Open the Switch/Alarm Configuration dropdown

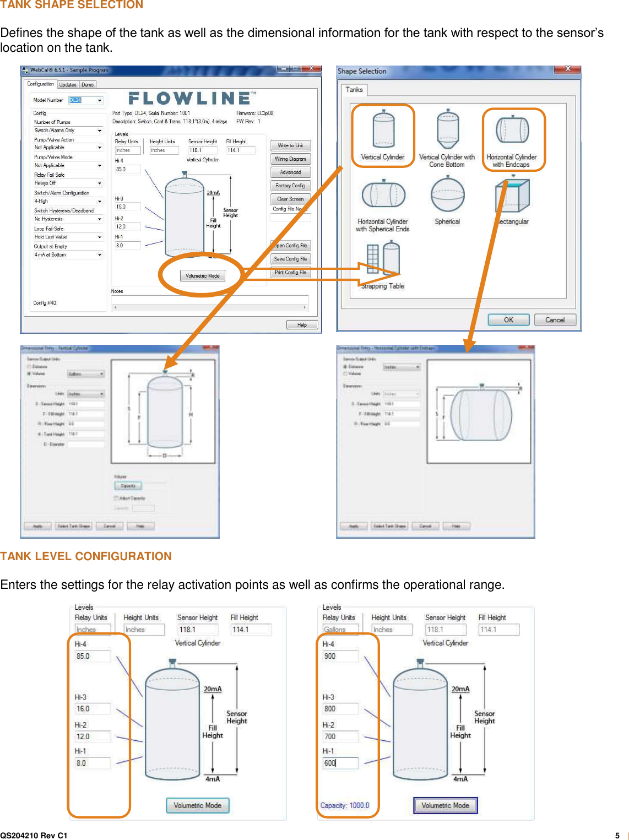(67, 200)
